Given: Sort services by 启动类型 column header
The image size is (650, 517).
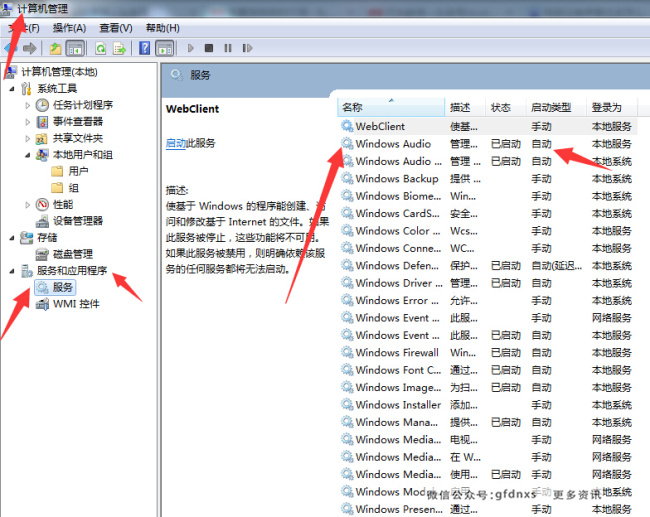Looking at the screenshot, I should (551, 107).
